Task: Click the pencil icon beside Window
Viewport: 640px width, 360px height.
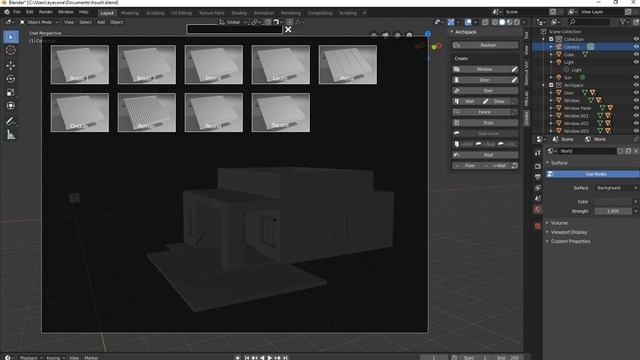Action: [515, 69]
